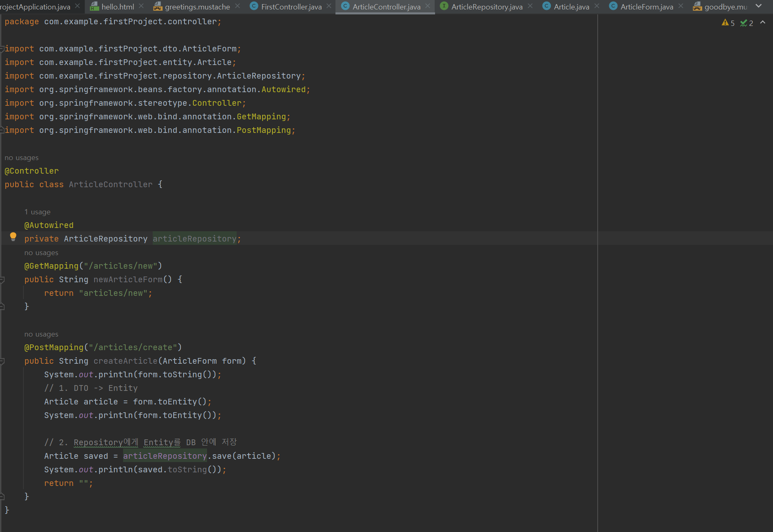
Task: Close the ArticleRepository.java tab
Action: click(x=530, y=6)
